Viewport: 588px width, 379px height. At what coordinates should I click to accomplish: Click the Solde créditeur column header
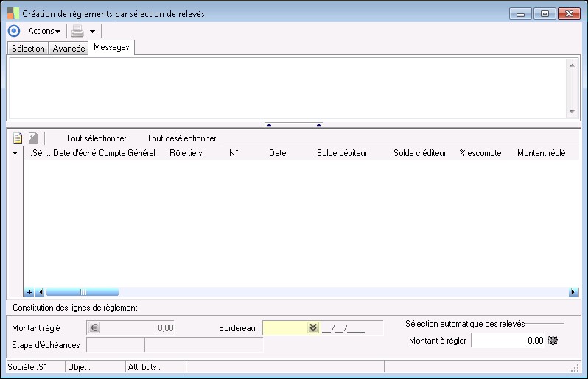point(419,153)
